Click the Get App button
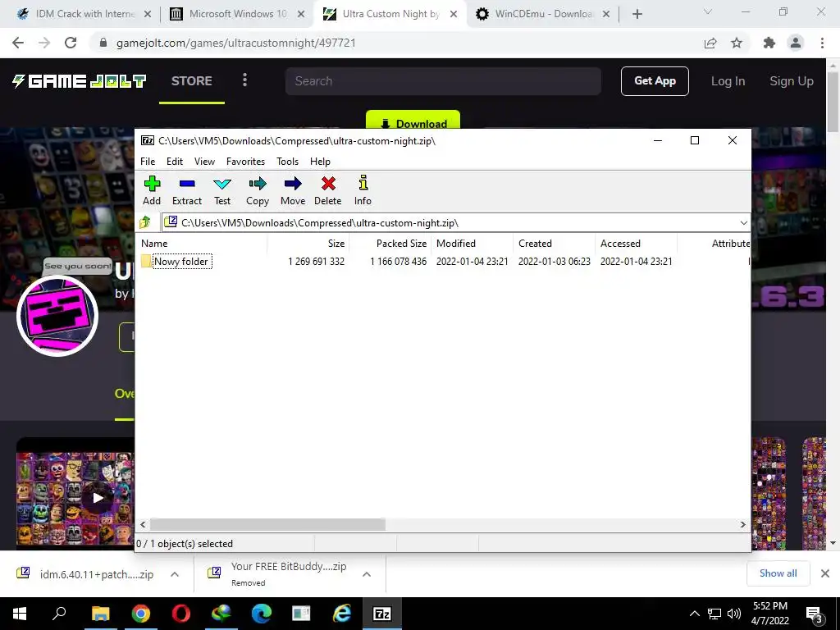The width and height of the screenshot is (840, 630). pyautogui.click(x=655, y=81)
